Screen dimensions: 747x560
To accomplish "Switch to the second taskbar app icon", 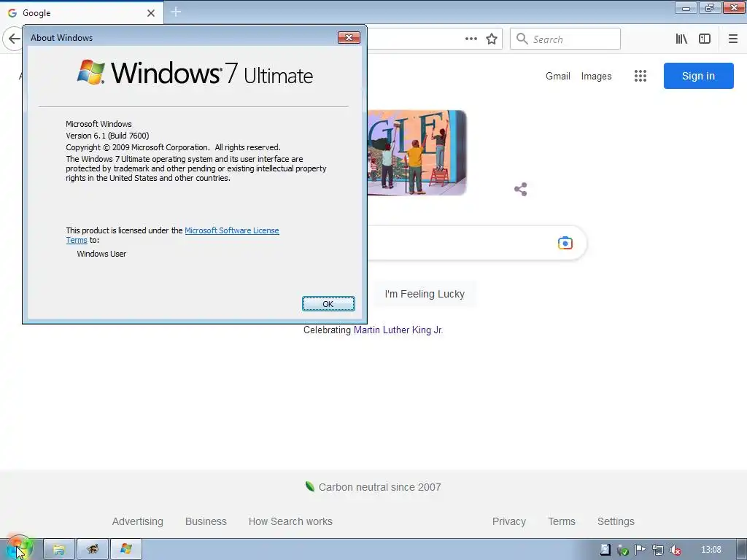I will (93, 550).
